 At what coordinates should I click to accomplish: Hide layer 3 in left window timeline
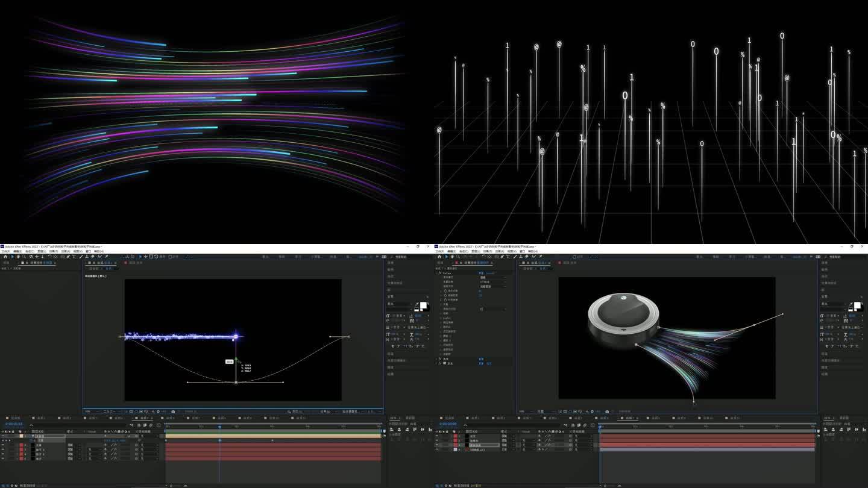[3, 449]
